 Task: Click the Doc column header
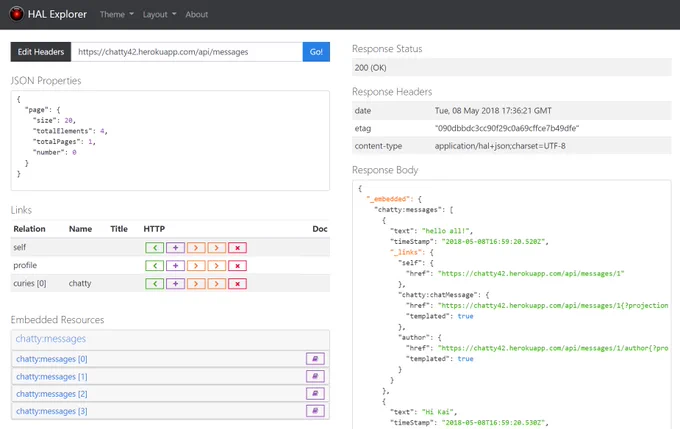point(320,229)
